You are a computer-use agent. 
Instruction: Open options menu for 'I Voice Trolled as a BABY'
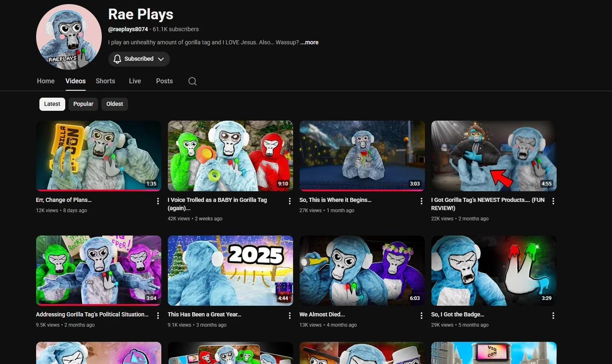(x=289, y=201)
